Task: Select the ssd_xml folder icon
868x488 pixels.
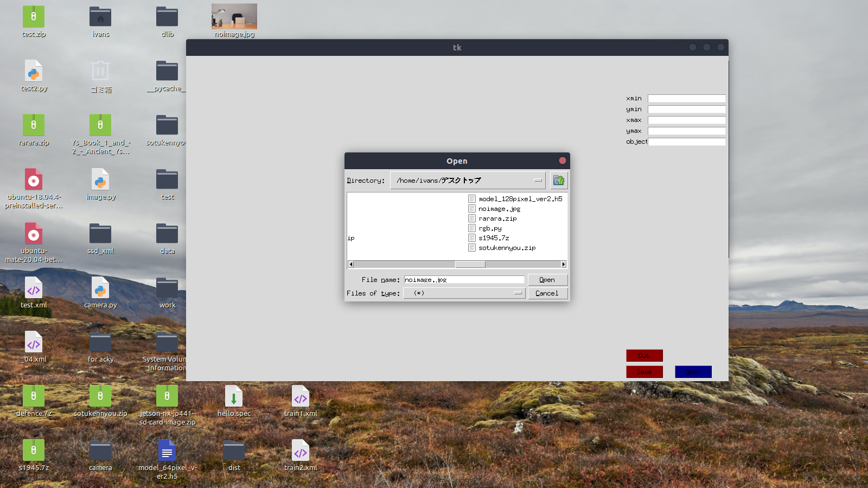Action: (100, 234)
